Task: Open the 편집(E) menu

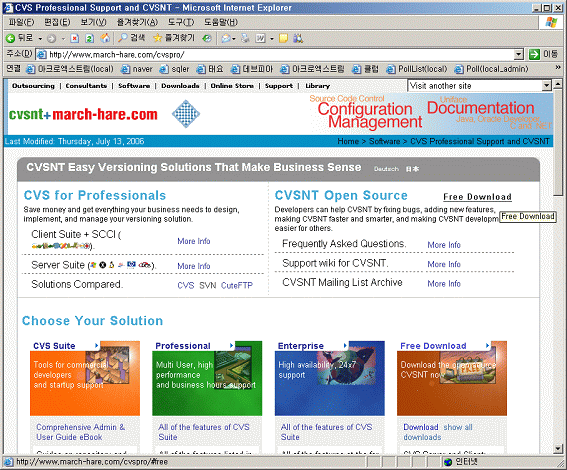Action: click(x=57, y=22)
